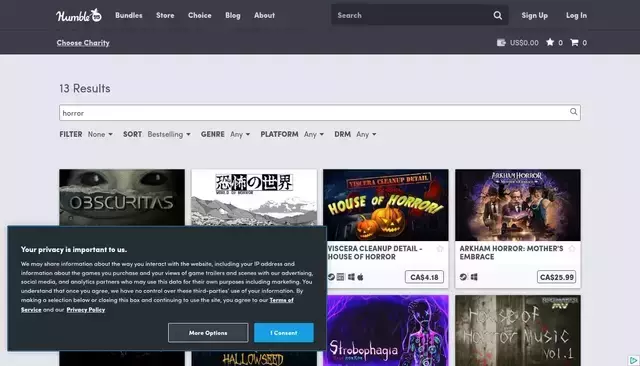The height and width of the screenshot is (366, 640).
Task: Click the header search magnifier icon
Action: tap(498, 16)
